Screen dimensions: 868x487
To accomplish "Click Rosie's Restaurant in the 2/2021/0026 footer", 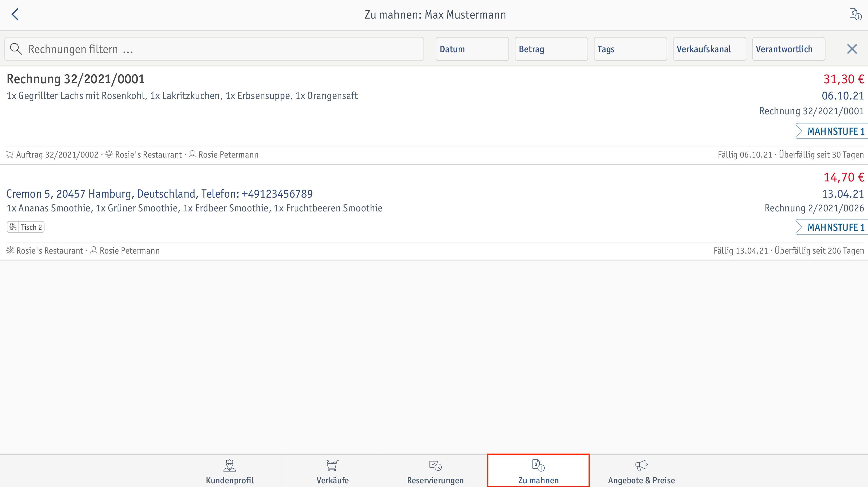I will (50, 251).
